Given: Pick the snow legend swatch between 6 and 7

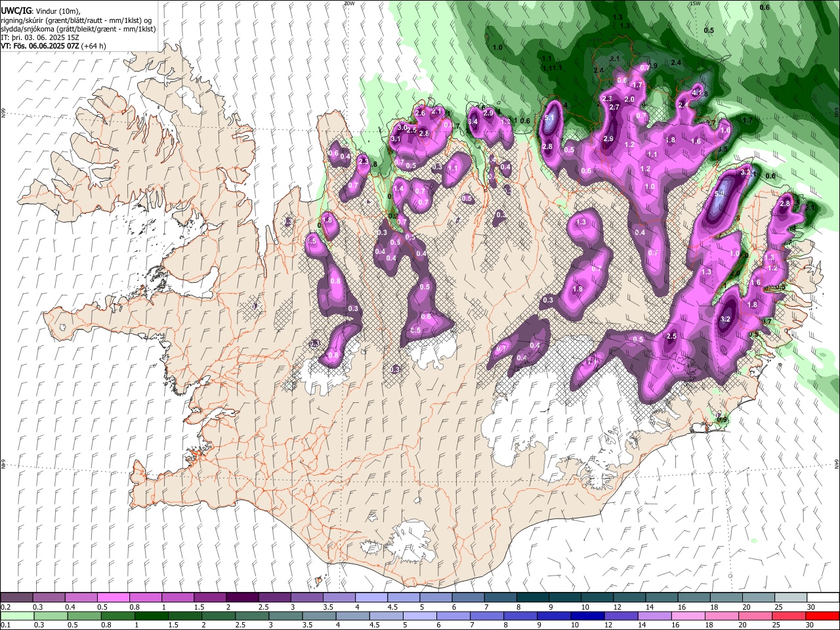Looking at the screenshot, I should pyautogui.click(x=467, y=597).
